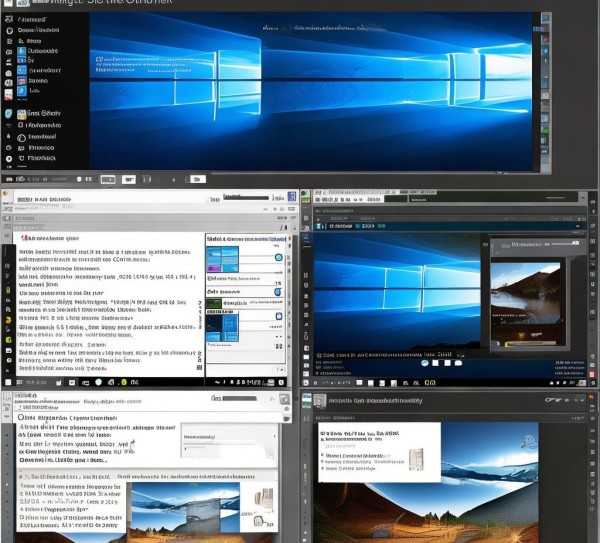The width and height of the screenshot is (600, 543).
Task: Click the round blue icon below the Windows wallpaper
Action: click(424, 363)
